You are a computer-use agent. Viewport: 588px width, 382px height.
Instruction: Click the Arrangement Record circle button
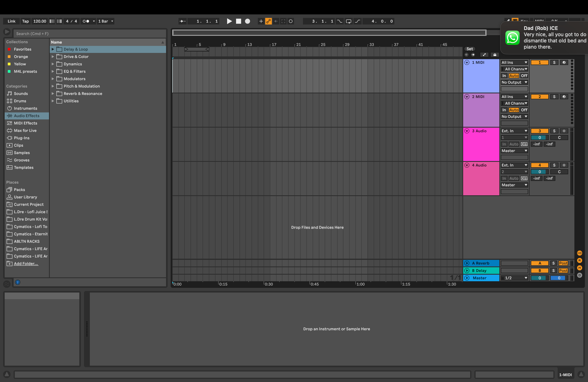point(247,21)
